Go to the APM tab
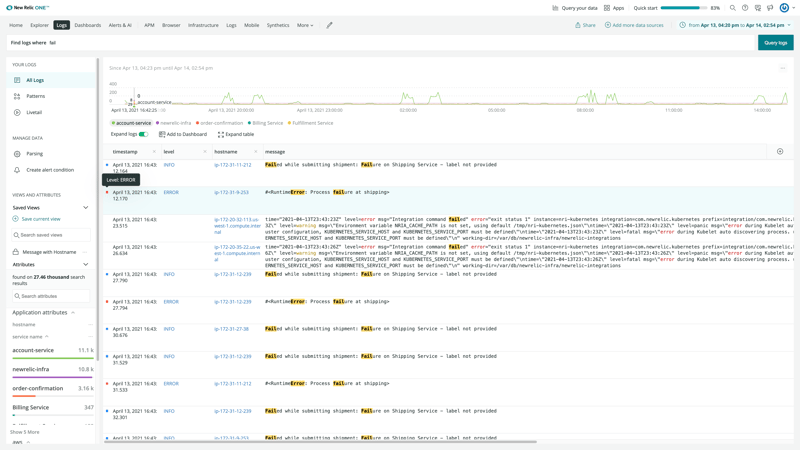The width and height of the screenshot is (800, 450). 149,25
